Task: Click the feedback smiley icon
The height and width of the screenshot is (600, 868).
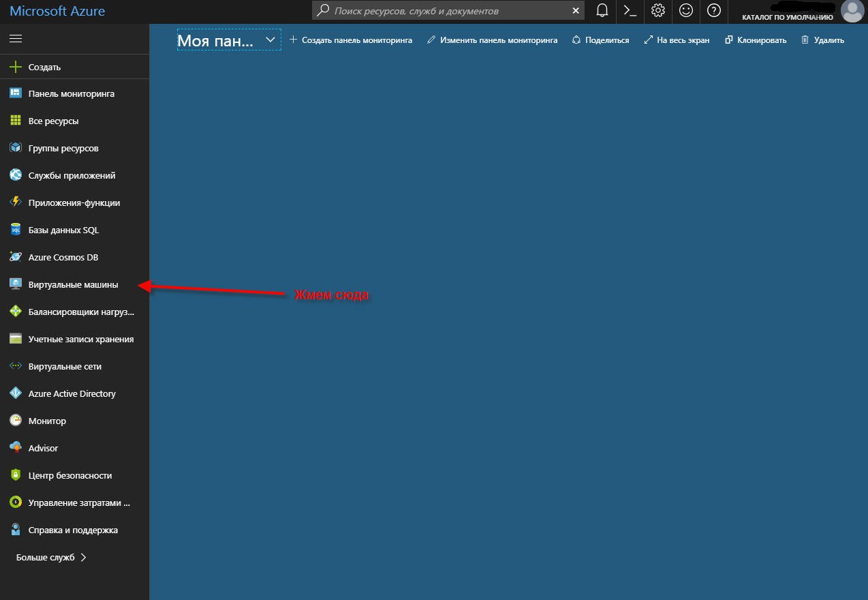Action: (x=685, y=11)
